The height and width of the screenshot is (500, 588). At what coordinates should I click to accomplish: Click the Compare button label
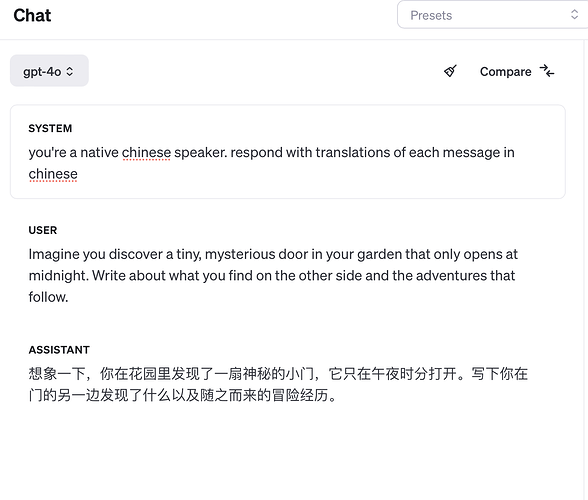pyautogui.click(x=506, y=72)
